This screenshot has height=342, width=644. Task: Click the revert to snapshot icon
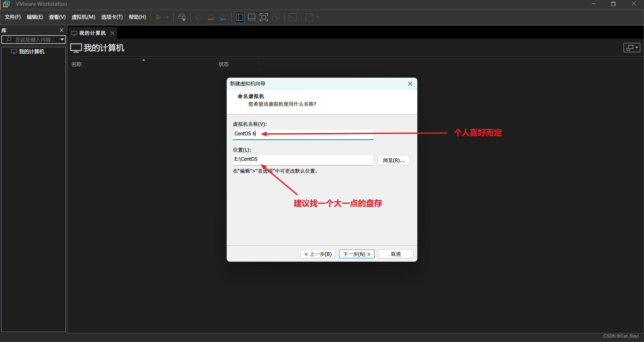coord(211,17)
